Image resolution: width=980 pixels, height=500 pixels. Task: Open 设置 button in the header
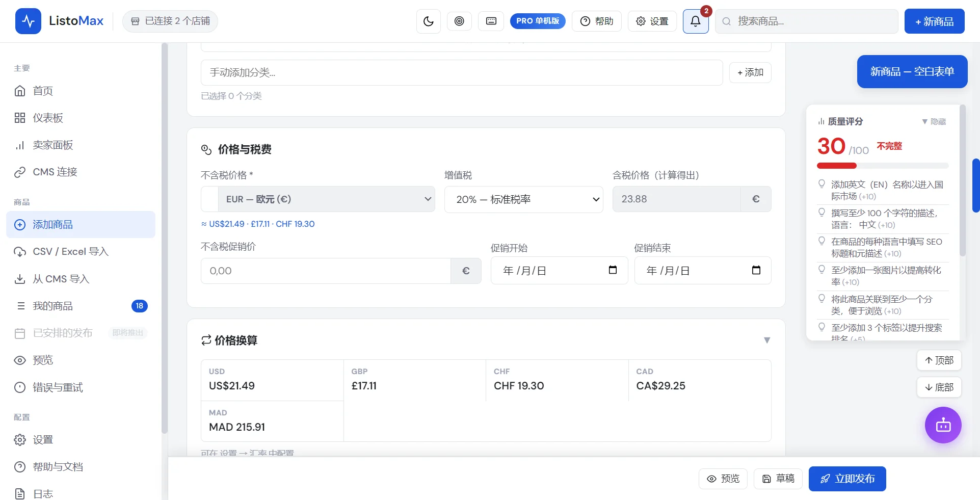652,21
